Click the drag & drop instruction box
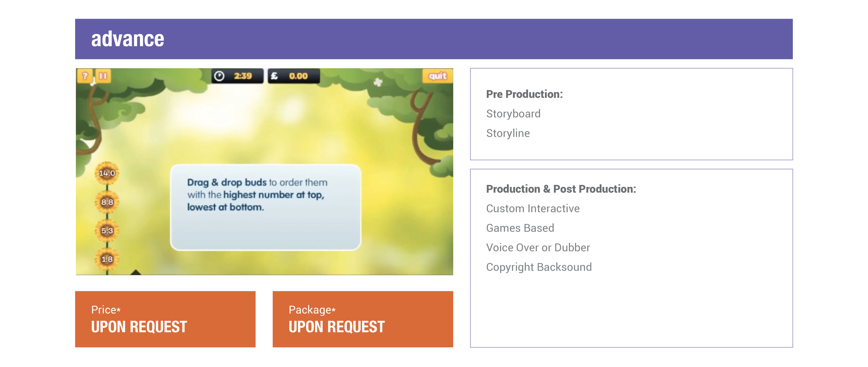The width and height of the screenshot is (868, 367). (265, 207)
